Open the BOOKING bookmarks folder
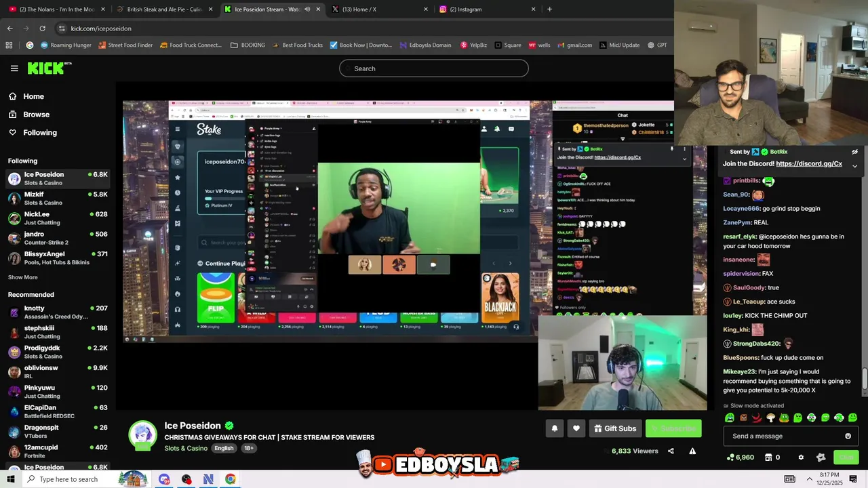Viewport: 868px width, 488px height. pyautogui.click(x=248, y=45)
